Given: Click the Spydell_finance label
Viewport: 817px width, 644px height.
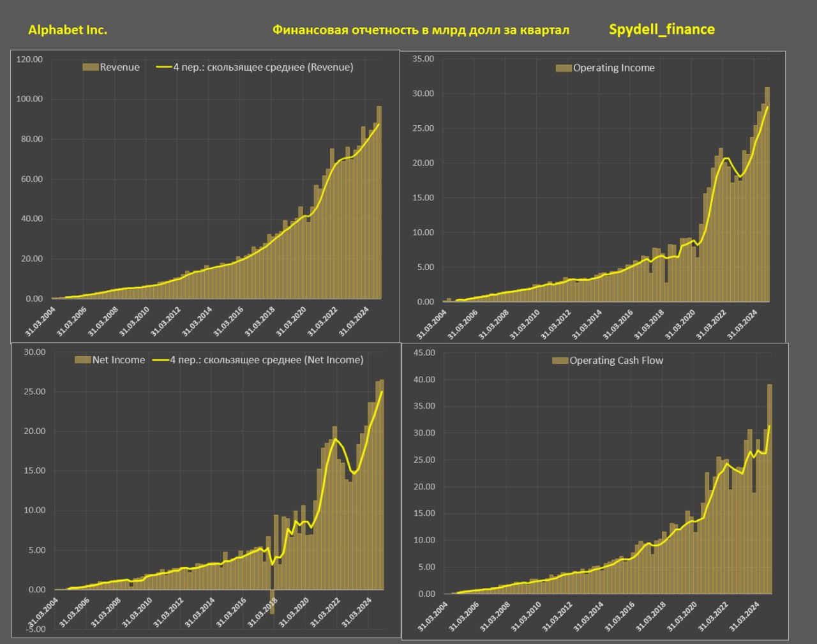Looking at the screenshot, I should point(661,29).
